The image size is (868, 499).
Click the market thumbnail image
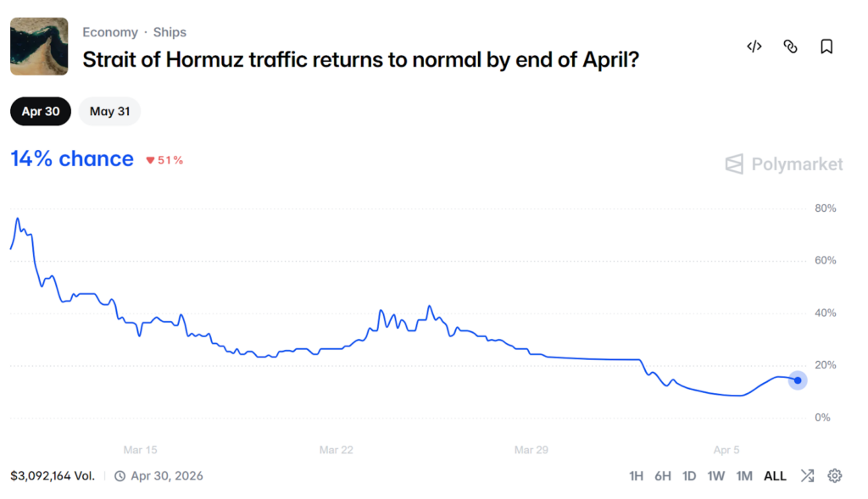tap(39, 47)
